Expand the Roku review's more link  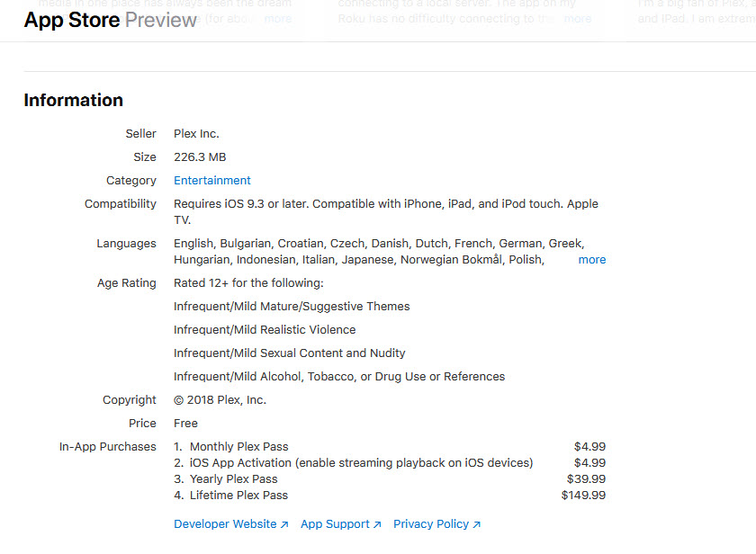click(578, 19)
